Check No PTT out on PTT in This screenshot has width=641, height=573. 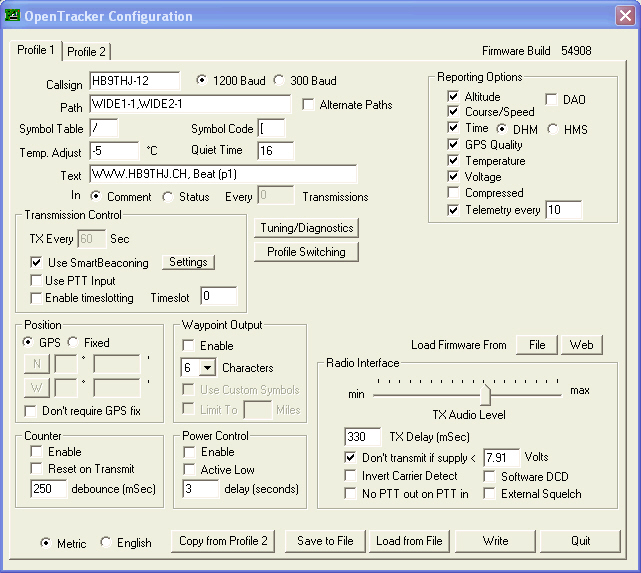click(x=350, y=493)
